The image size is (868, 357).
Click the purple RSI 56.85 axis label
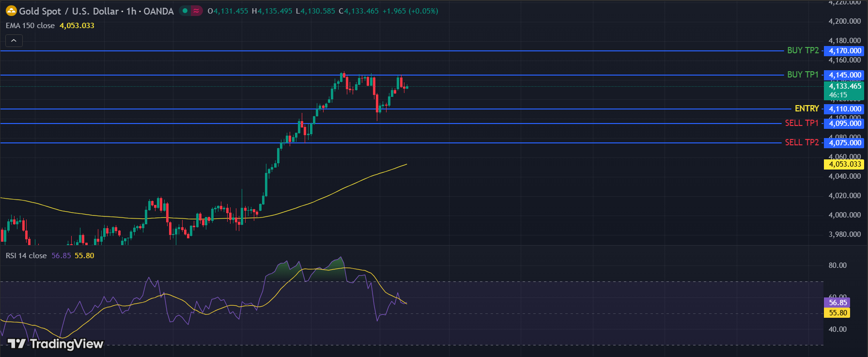tap(837, 303)
